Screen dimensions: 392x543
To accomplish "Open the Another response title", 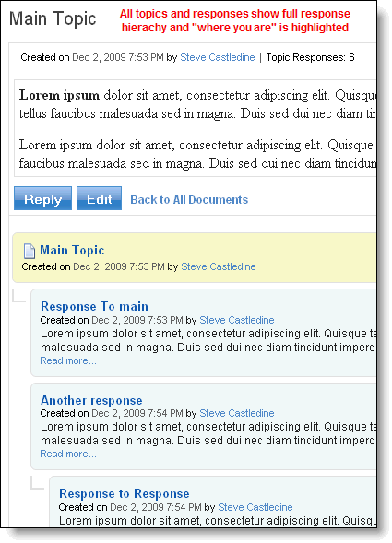I will tap(91, 400).
